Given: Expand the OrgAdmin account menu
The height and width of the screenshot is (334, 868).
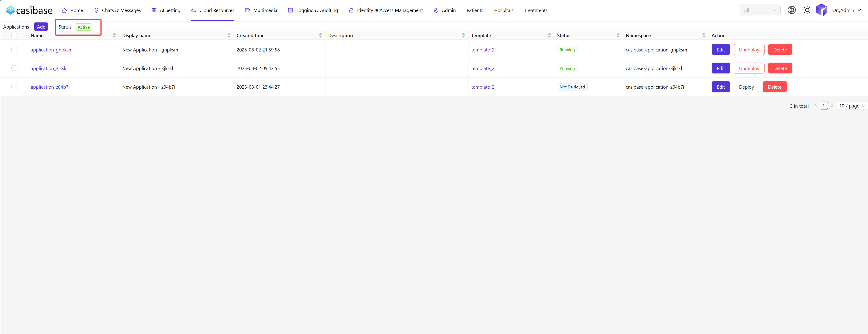Looking at the screenshot, I should [846, 10].
